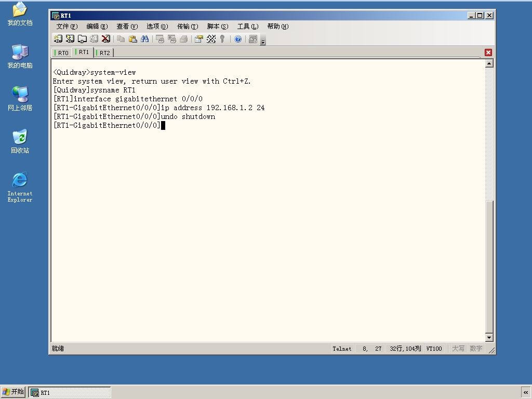This screenshot has height=399, width=532.
Task: Open the 传输(T) menu
Action: click(x=188, y=26)
